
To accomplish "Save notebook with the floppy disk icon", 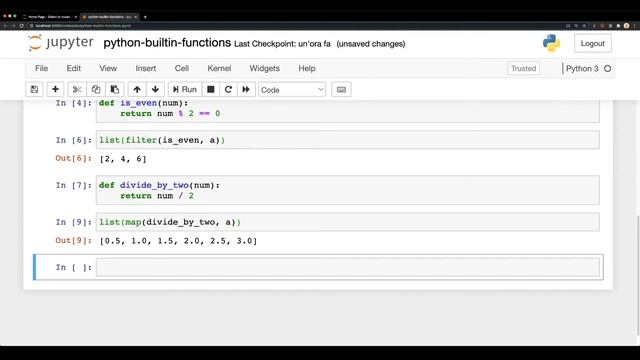I will click(34, 89).
